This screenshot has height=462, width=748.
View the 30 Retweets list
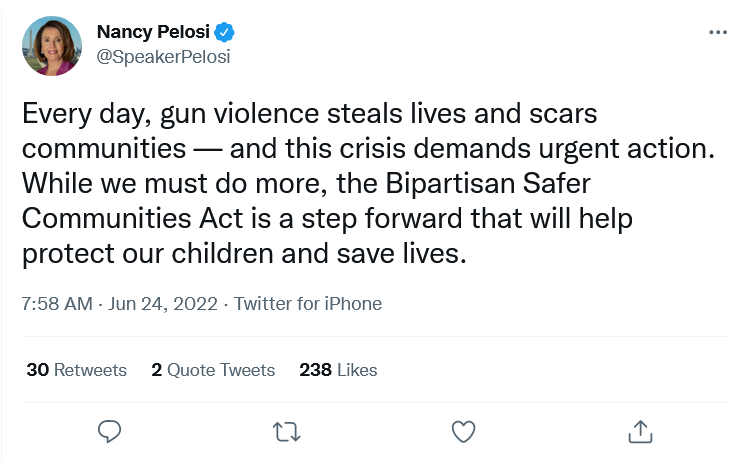coord(77,370)
